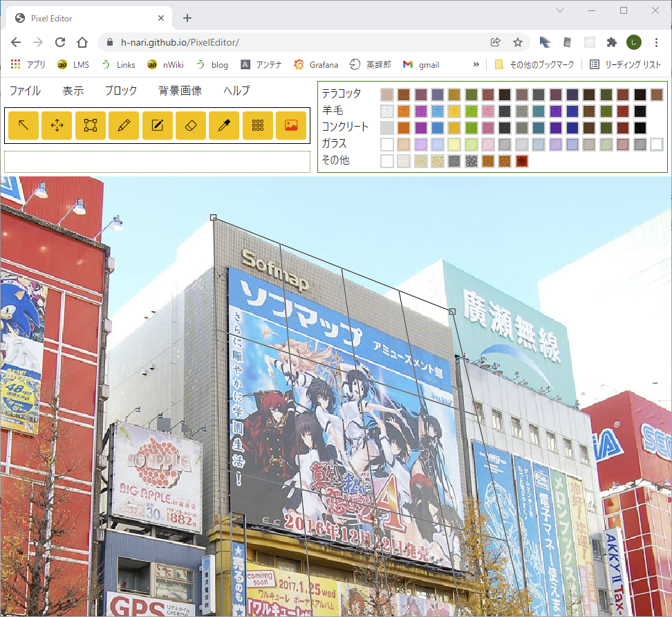The image size is (672, 617).
Task: Select the eyedropper color picker tool
Action: pyautogui.click(x=224, y=125)
